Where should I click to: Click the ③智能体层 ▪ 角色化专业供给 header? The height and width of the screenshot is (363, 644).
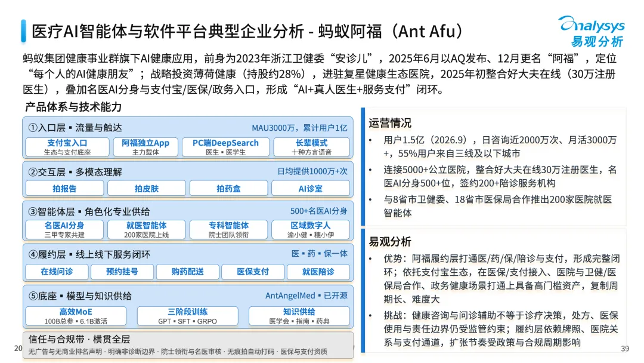pos(89,212)
